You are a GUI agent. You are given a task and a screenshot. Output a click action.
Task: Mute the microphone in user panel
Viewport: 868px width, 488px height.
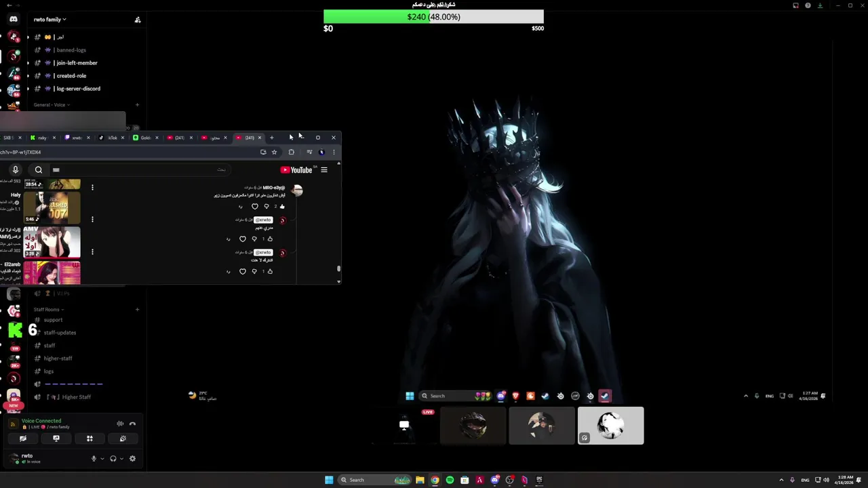click(94, 459)
